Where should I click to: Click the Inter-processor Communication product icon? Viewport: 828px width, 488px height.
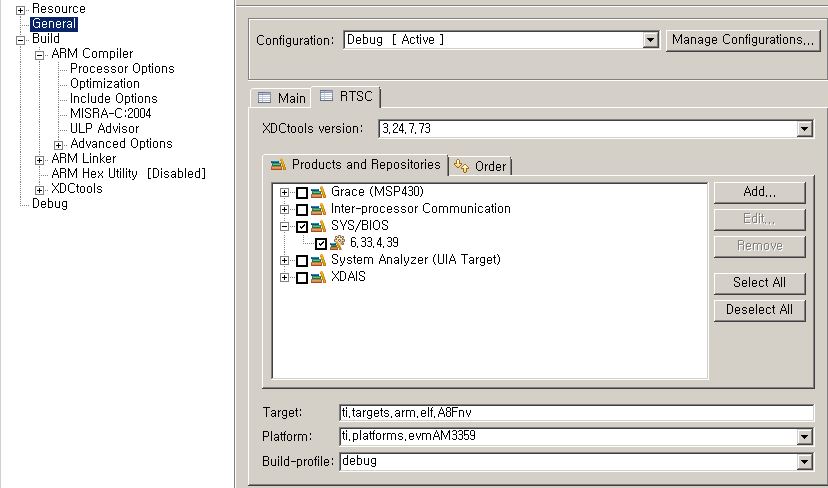pos(318,209)
